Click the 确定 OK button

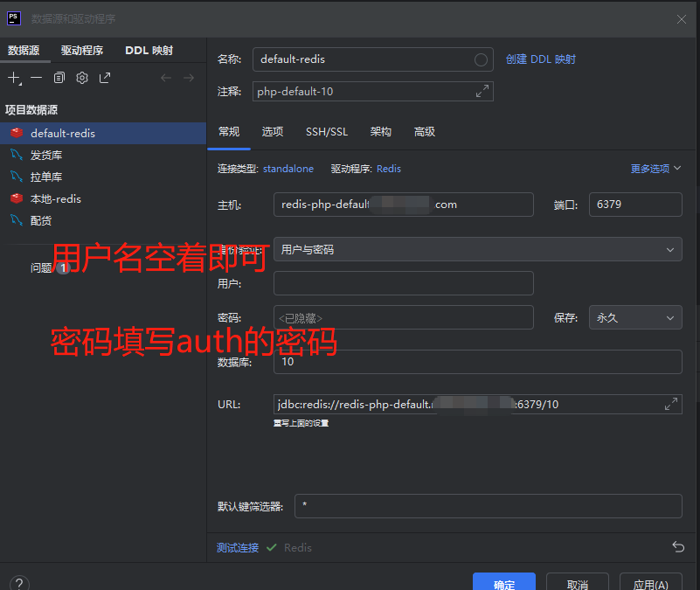(504, 583)
